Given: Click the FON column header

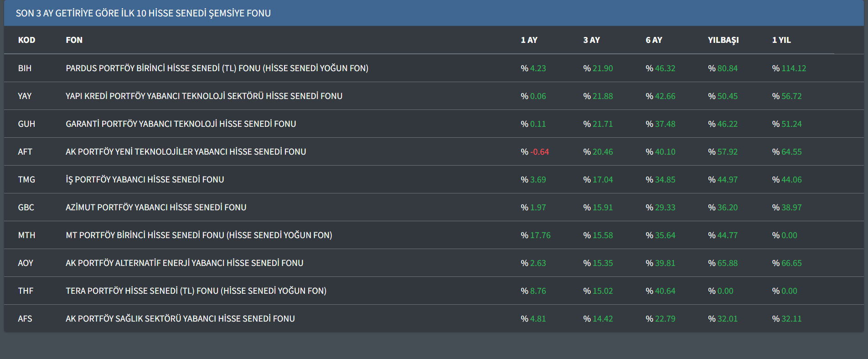Looking at the screenshot, I should [x=74, y=40].
